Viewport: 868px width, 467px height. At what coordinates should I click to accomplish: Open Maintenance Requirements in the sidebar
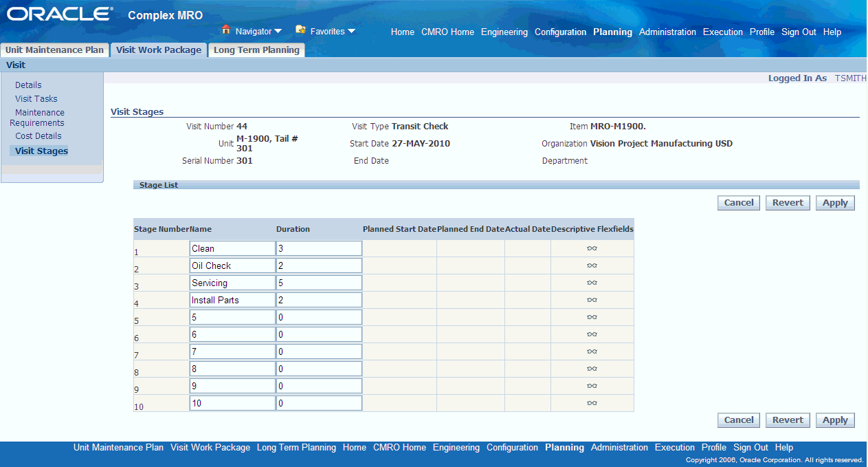point(37,118)
